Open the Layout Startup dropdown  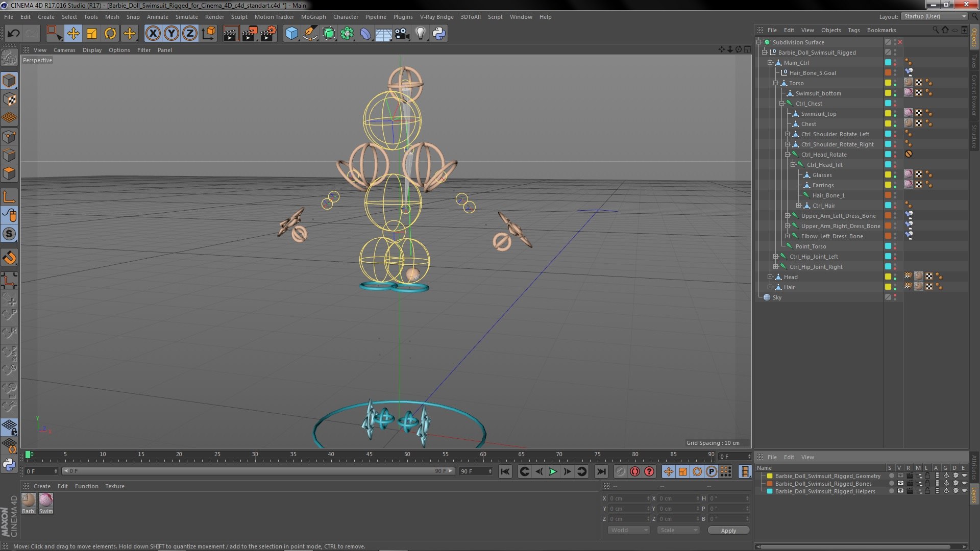(x=935, y=17)
